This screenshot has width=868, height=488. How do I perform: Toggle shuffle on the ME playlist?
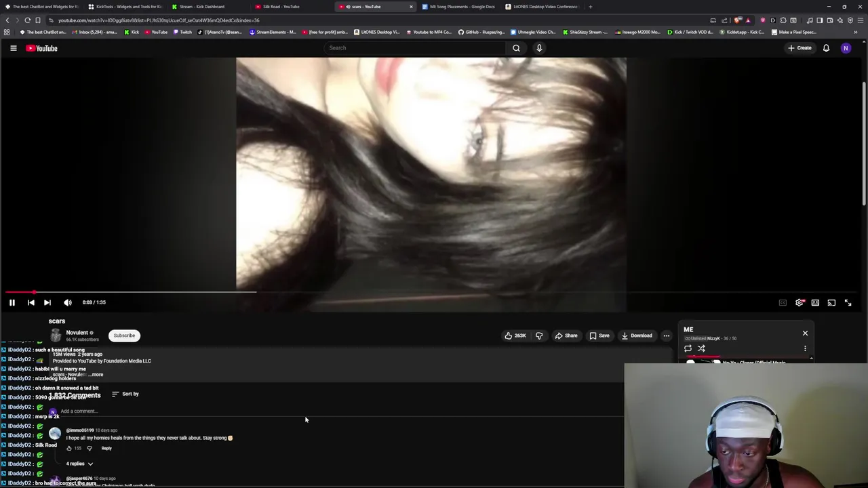point(701,348)
